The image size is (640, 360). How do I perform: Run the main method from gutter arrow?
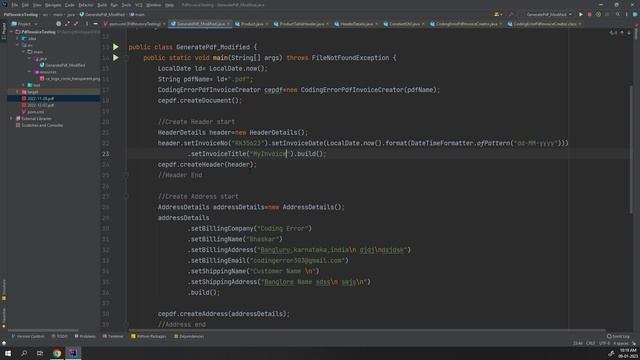[x=116, y=58]
